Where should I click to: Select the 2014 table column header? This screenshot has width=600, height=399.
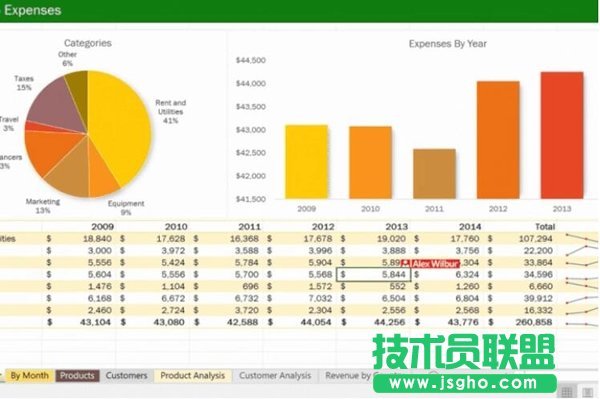pos(470,226)
